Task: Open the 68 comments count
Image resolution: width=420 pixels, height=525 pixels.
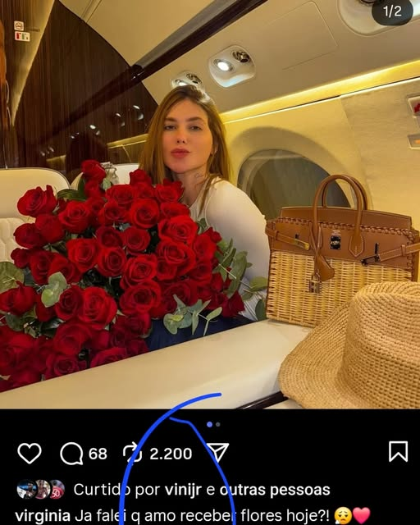Action: coord(98,454)
